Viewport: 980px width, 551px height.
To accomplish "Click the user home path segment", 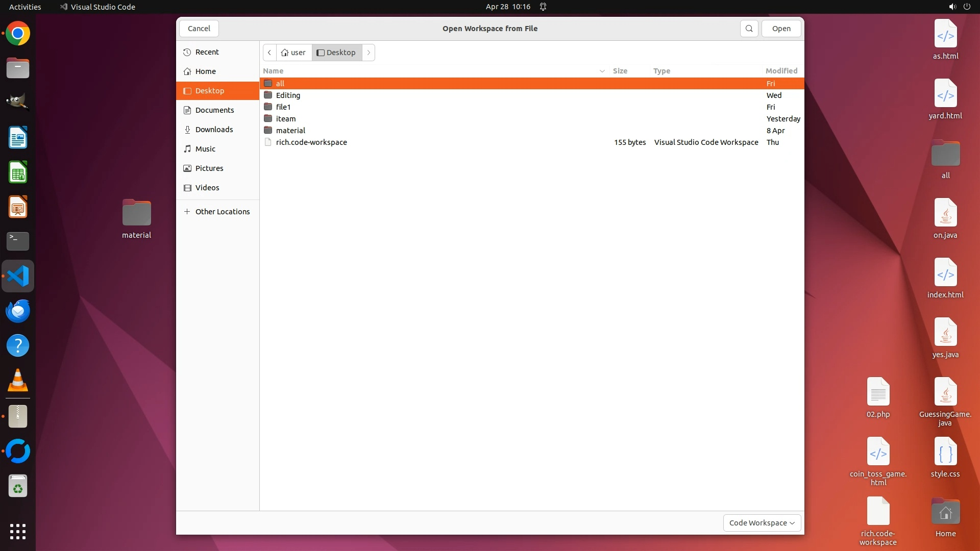I will 293,53.
